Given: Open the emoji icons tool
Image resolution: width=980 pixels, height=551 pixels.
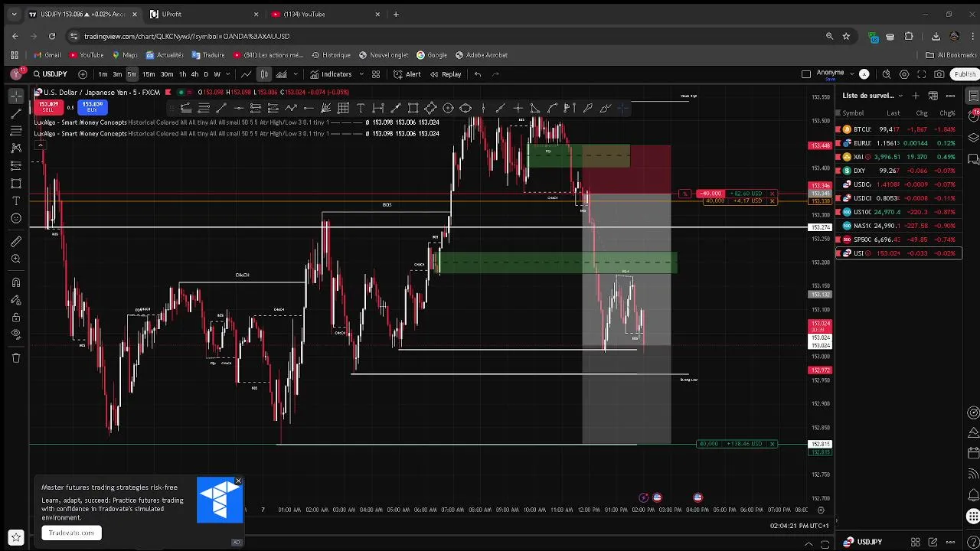Looking at the screenshot, I should (16, 219).
